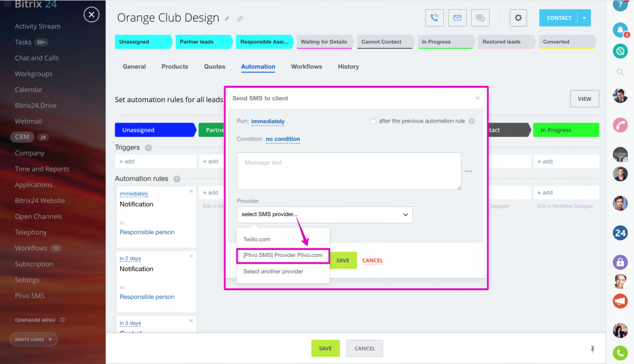Open help icon next to Triggers
Screen dimensions: 634x364
pos(149,147)
